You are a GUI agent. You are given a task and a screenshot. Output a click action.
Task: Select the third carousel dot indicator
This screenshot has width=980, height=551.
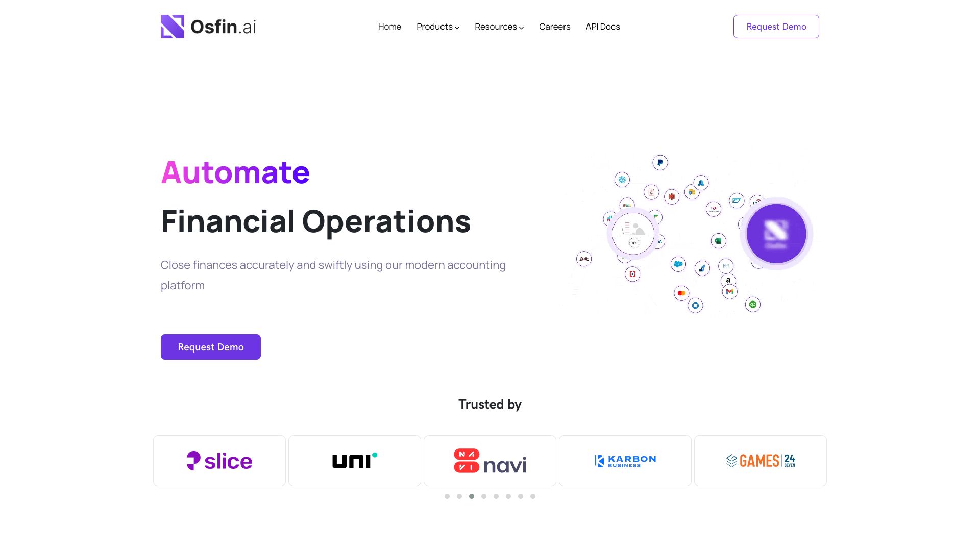tap(472, 496)
